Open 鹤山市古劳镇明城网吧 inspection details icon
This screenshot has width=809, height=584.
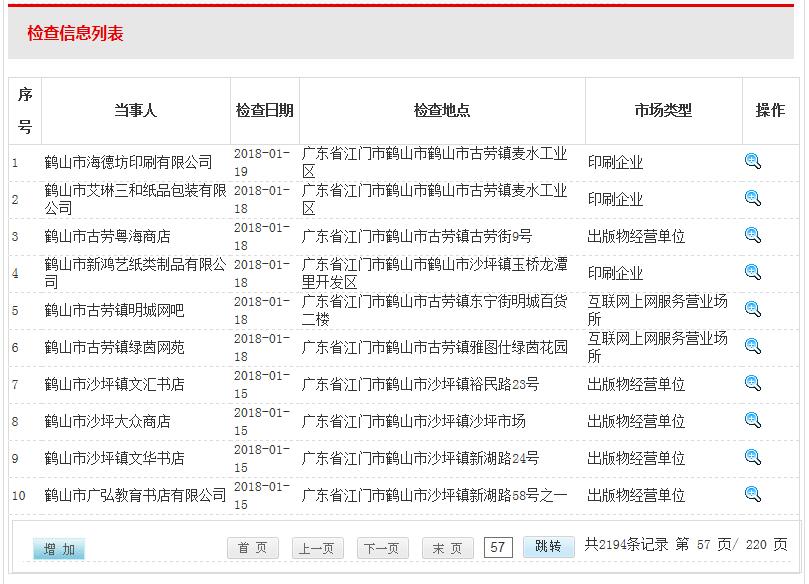coord(753,309)
